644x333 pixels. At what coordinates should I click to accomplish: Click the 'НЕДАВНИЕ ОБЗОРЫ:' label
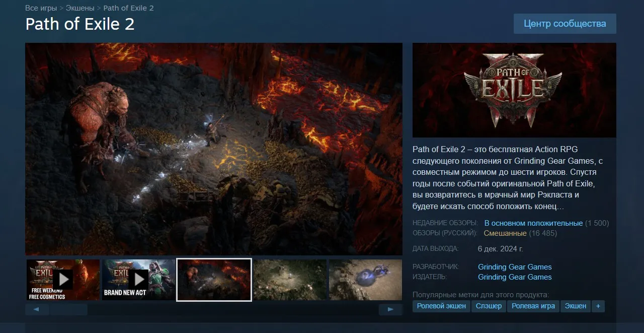445,223
